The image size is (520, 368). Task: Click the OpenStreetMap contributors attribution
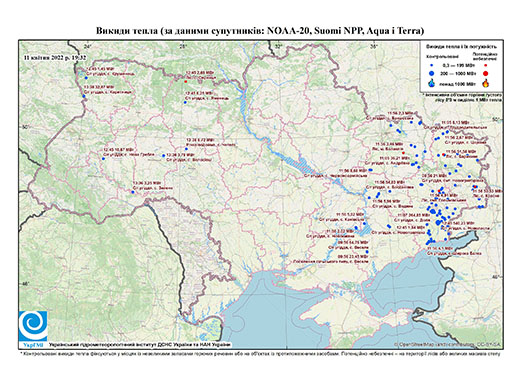click(448, 344)
